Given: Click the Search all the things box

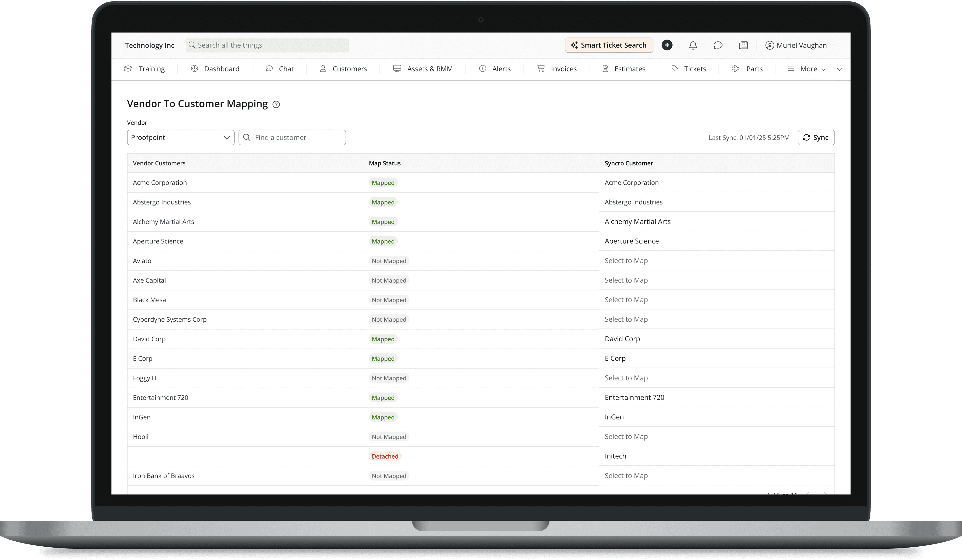Looking at the screenshot, I should [267, 45].
